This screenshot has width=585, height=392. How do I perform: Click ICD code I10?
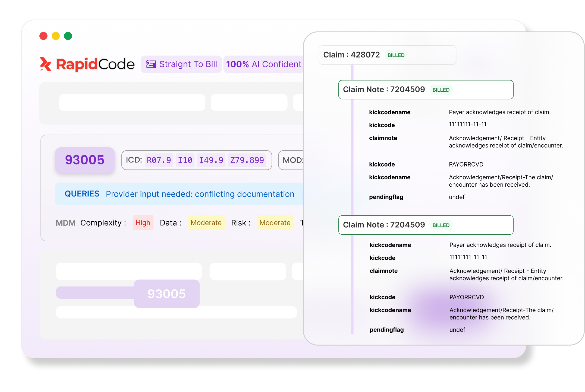point(185,160)
